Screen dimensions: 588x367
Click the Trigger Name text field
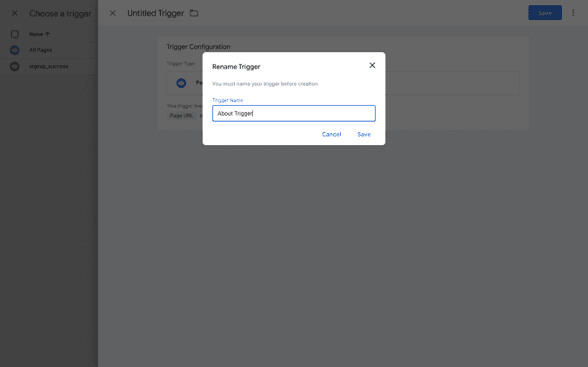pos(294,114)
